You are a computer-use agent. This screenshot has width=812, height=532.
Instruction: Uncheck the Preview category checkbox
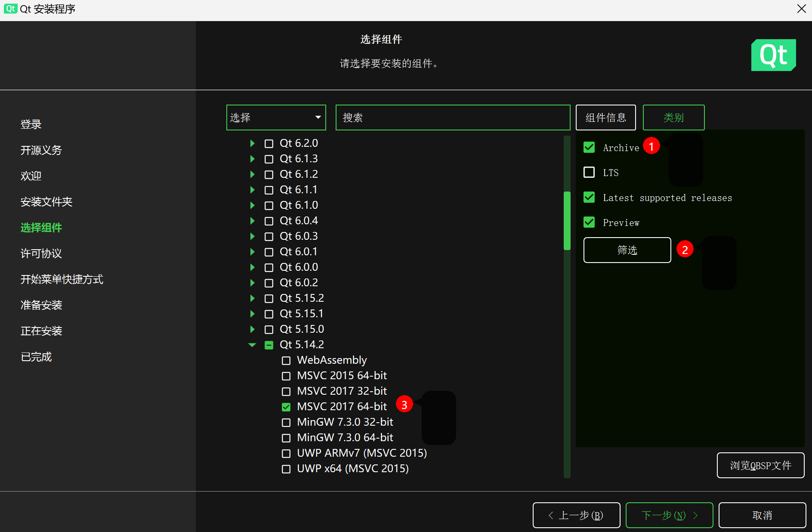(589, 223)
